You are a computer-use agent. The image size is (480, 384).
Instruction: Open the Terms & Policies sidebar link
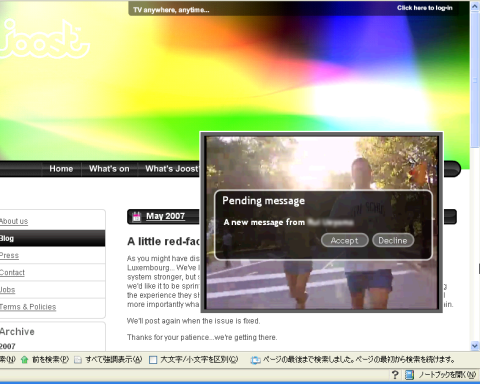(x=28, y=307)
